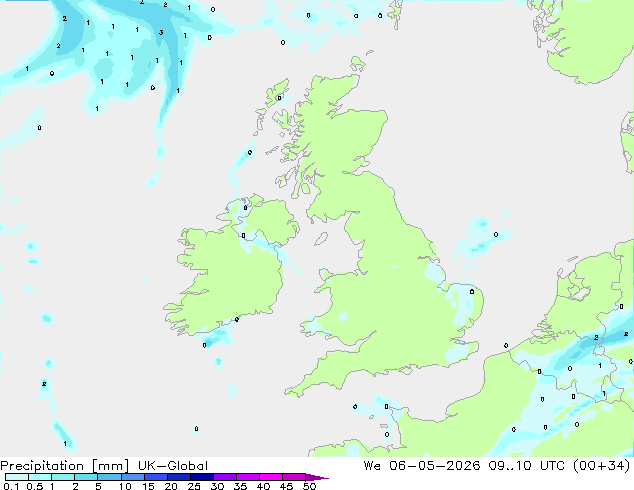Click the "UK-Global" model name

[x=173, y=466]
